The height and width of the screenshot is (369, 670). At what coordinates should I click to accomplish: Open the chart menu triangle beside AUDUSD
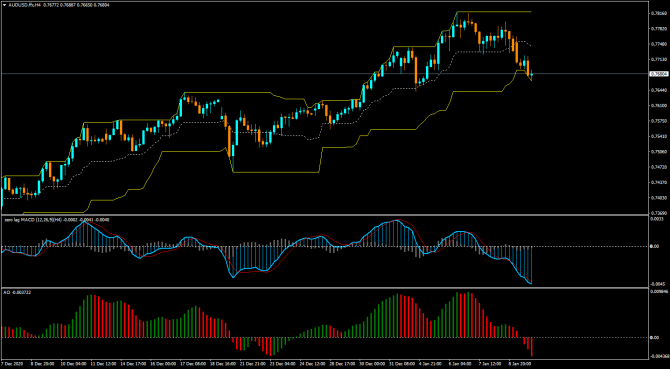4,5
